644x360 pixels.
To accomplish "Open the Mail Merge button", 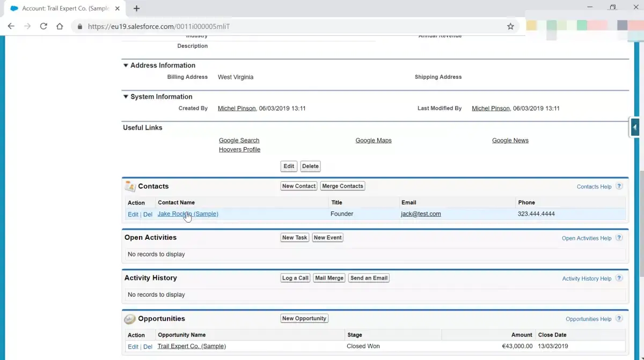I will pos(329,278).
